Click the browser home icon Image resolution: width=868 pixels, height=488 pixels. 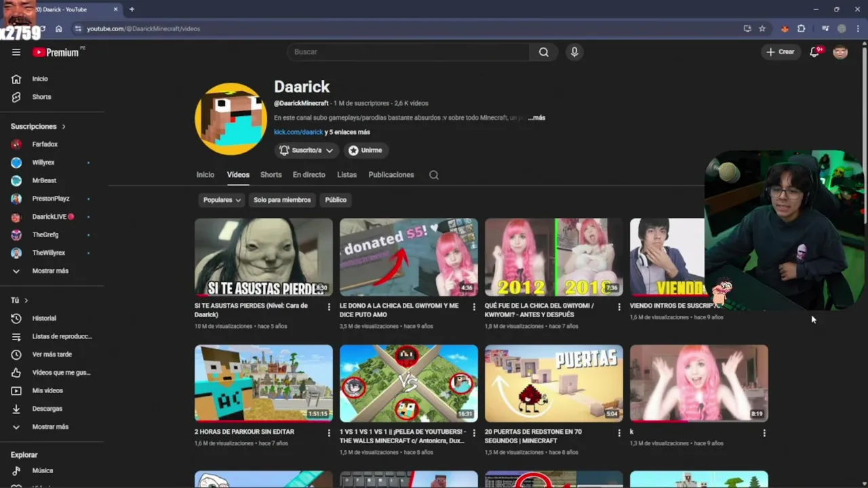[59, 28]
